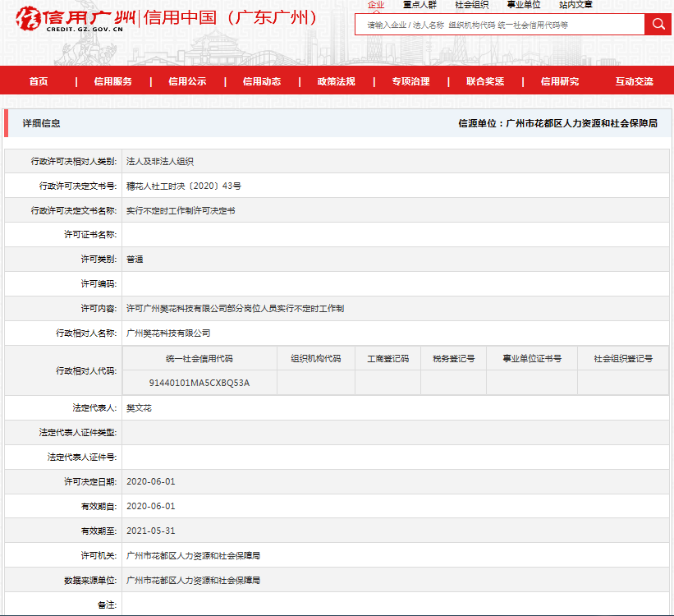Open the 信用广州 site logo
The width and height of the screenshot is (674, 616).
[76, 19]
